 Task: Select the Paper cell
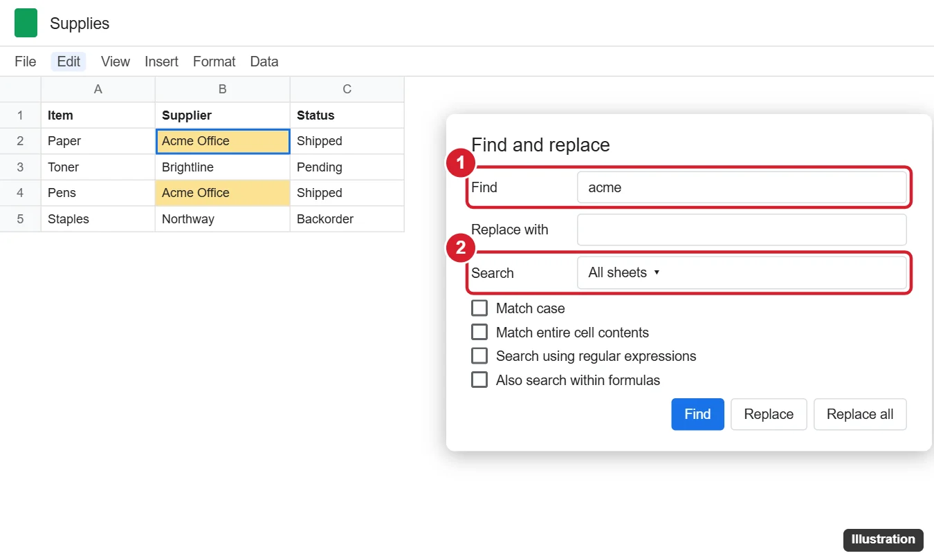click(x=98, y=141)
